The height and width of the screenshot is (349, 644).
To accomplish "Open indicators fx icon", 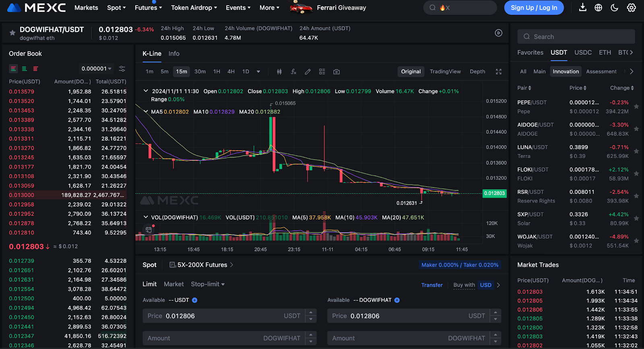I will [x=293, y=72].
